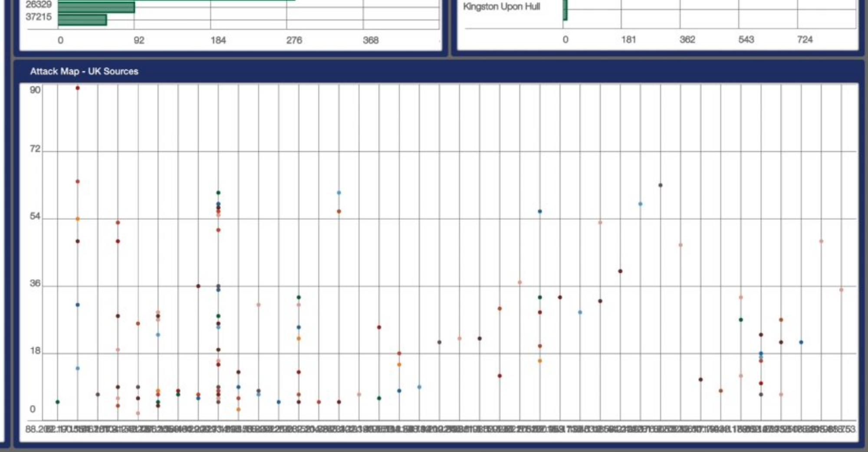Image resolution: width=868 pixels, height=452 pixels.
Task: Select the topmost dark red point near 90
Action: coord(78,88)
